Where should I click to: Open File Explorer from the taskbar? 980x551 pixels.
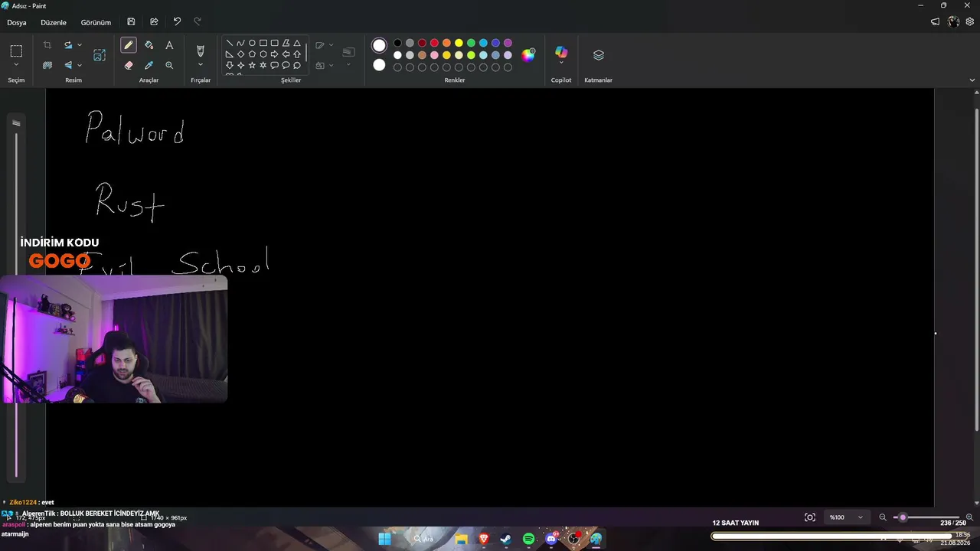[461, 539]
